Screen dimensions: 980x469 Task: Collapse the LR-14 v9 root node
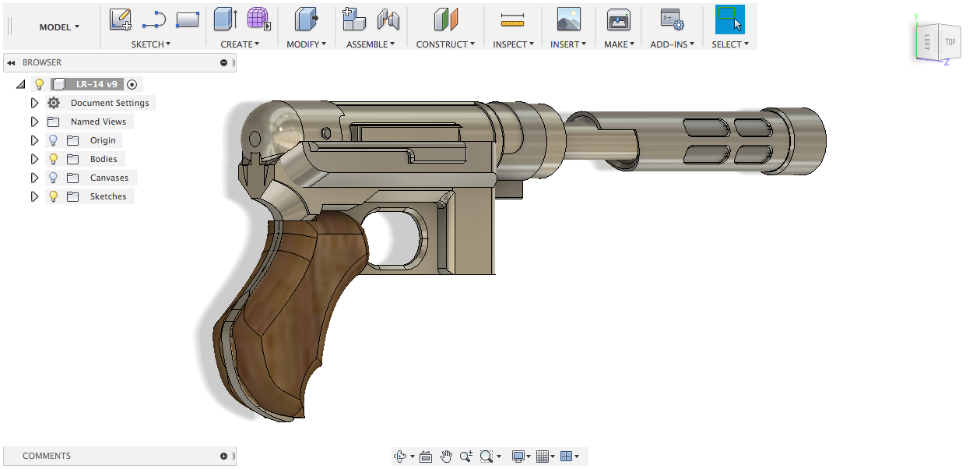click(x=20, y=84)
